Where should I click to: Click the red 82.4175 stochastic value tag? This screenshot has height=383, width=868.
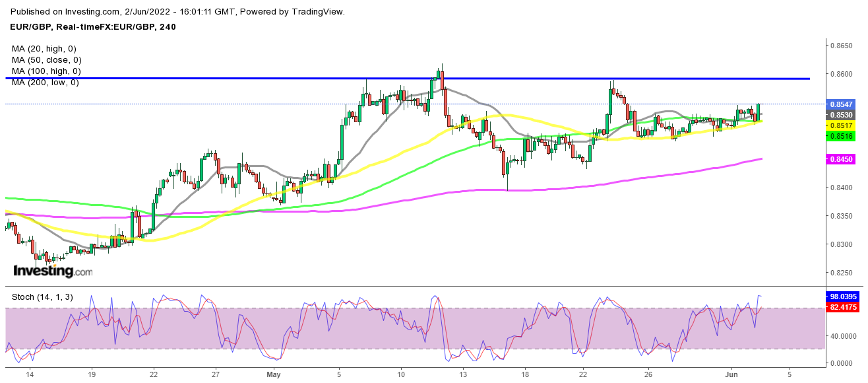844,308
